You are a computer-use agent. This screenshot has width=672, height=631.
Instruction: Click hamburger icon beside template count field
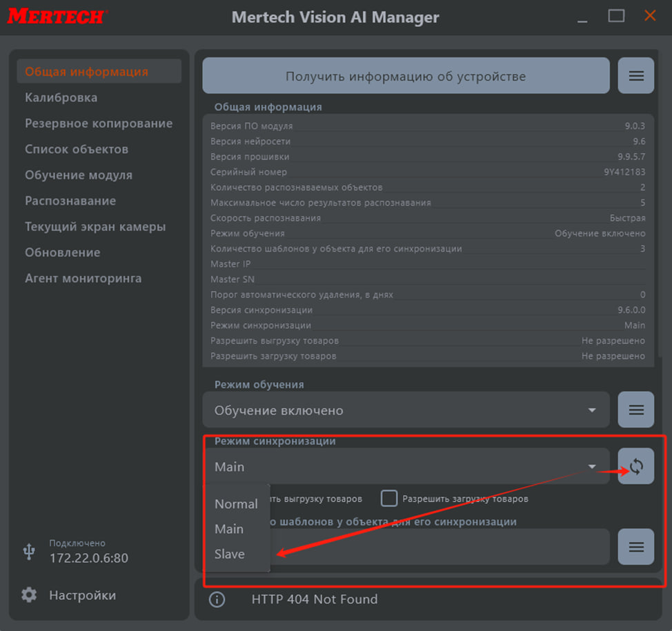coord(635,547)
